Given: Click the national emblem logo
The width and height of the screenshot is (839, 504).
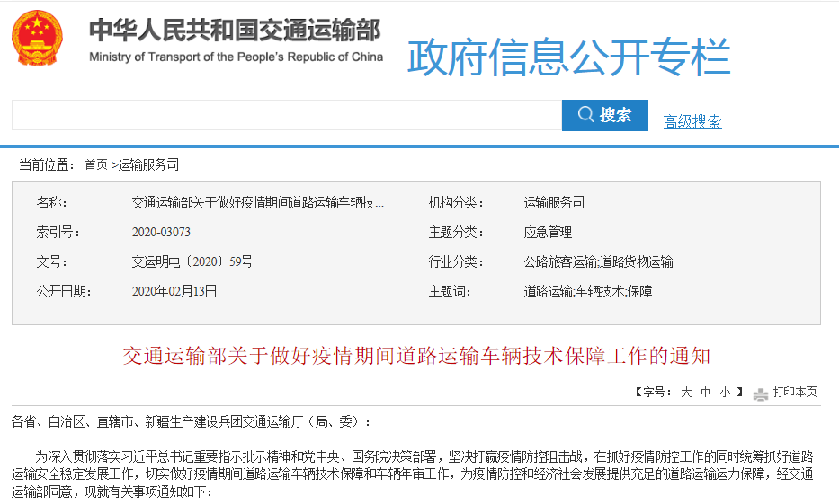Looking at the screenshot, I should click(37, 38).
